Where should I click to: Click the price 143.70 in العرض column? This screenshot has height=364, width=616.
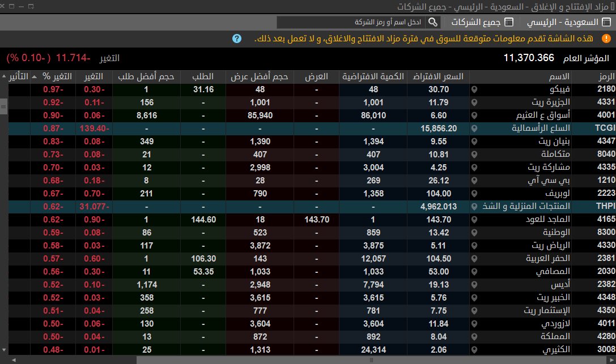317,220
